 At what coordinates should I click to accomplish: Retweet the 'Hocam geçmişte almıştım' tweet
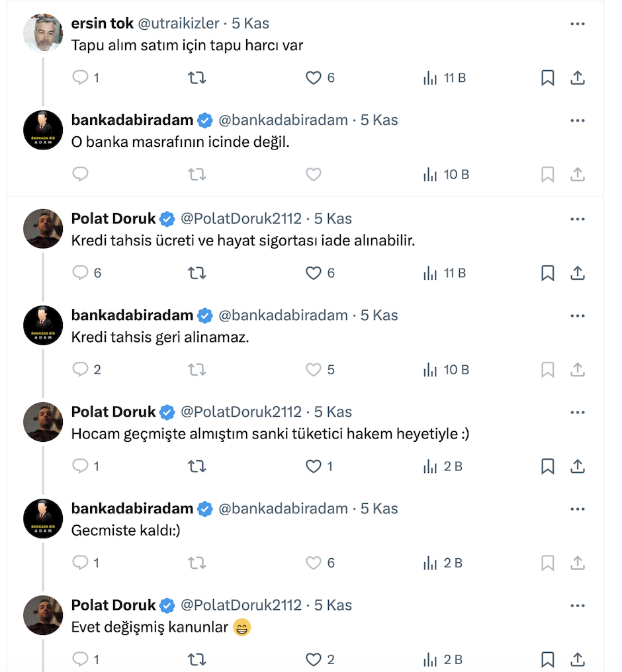pyautogui.click(x=197, y=466)
